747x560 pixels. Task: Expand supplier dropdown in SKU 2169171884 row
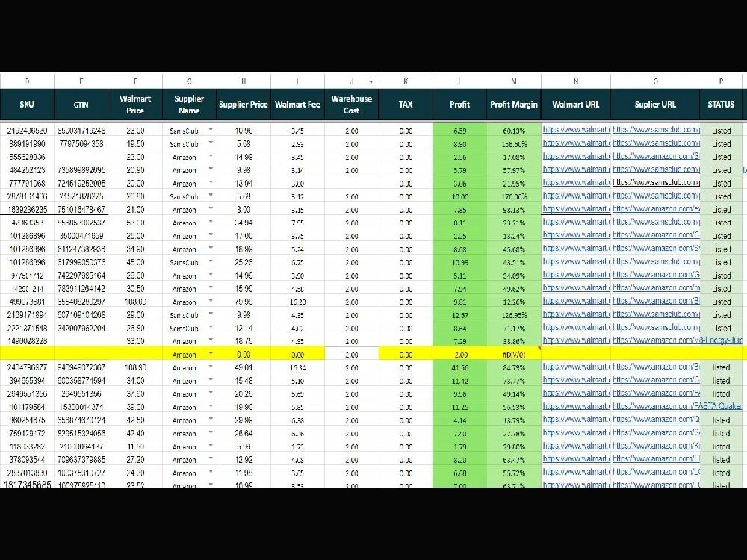[x=211, y=314]
